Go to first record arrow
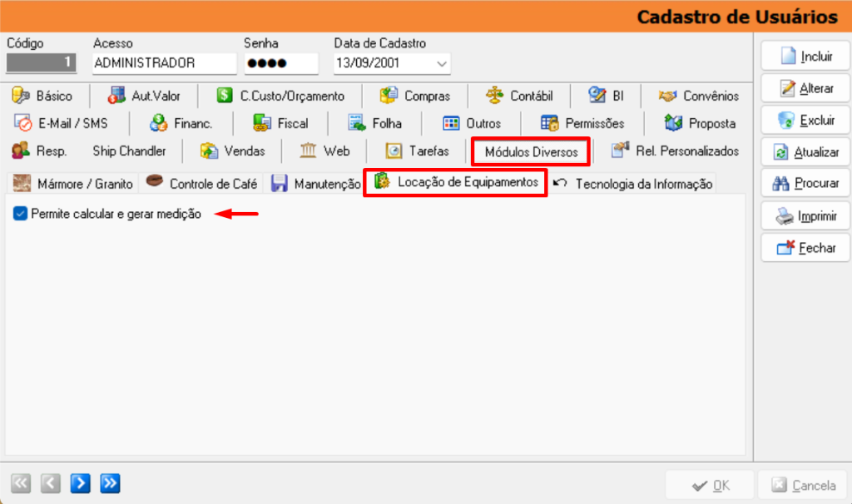Screen dimensions: 852x504 point(21,483)
